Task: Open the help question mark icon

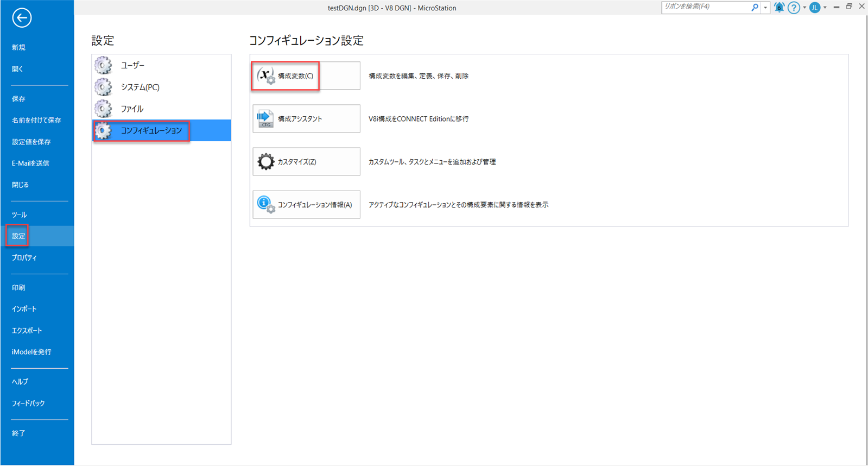Action: click(x=794, y=8)
